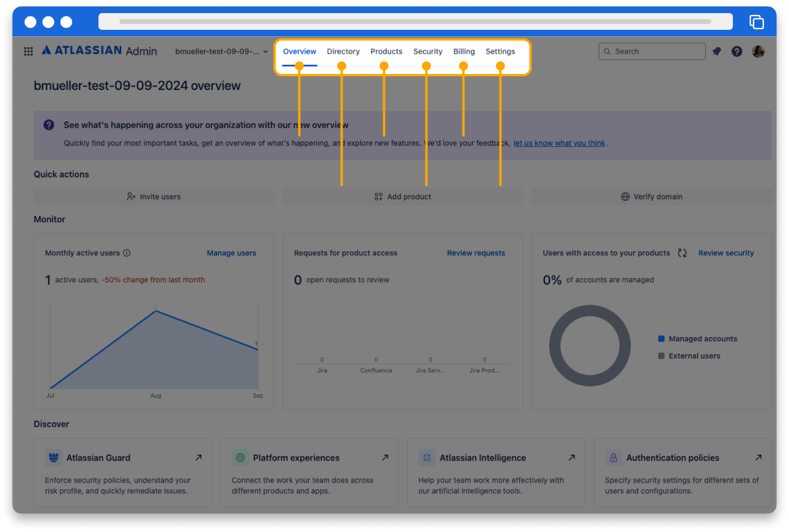Click the browser tabs icon in window chrome

757,22
